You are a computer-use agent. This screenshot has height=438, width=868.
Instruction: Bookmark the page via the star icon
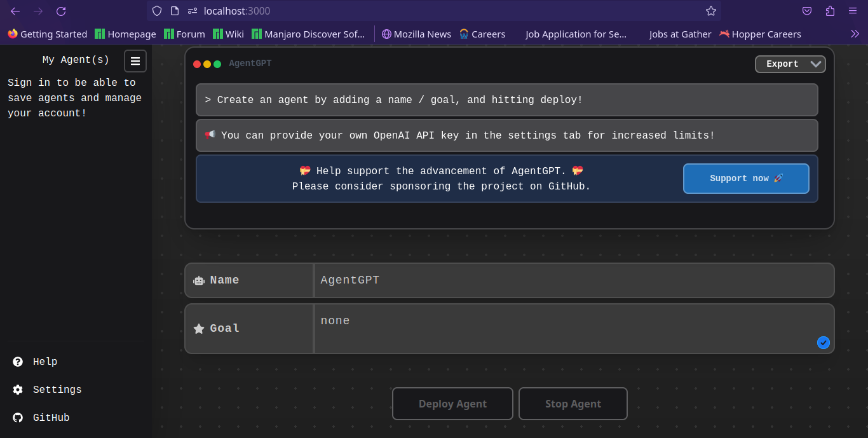pos(711,11)
